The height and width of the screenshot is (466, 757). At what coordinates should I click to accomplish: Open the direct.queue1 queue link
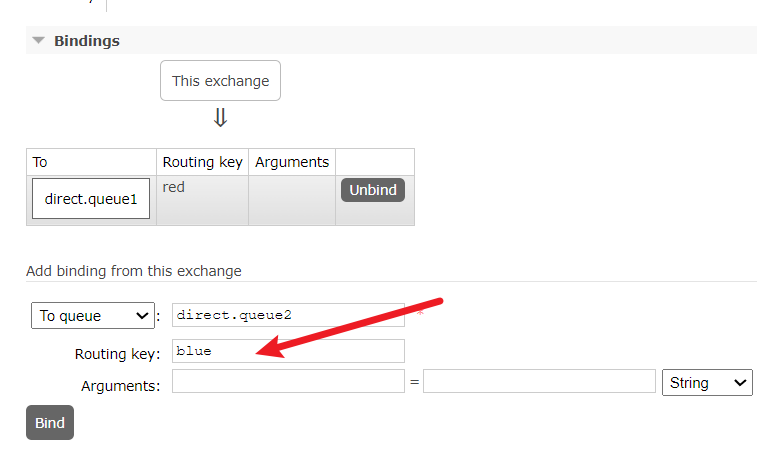pos(91,199)
